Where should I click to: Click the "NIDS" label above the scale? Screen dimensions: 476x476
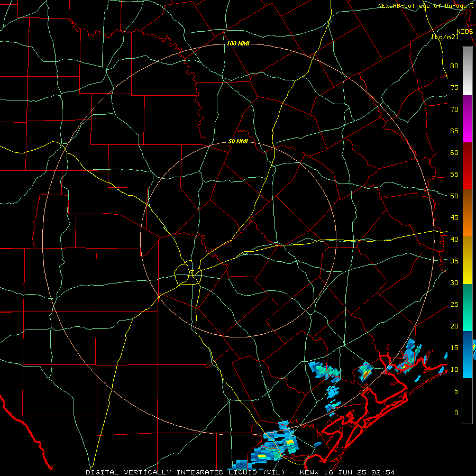464,32
